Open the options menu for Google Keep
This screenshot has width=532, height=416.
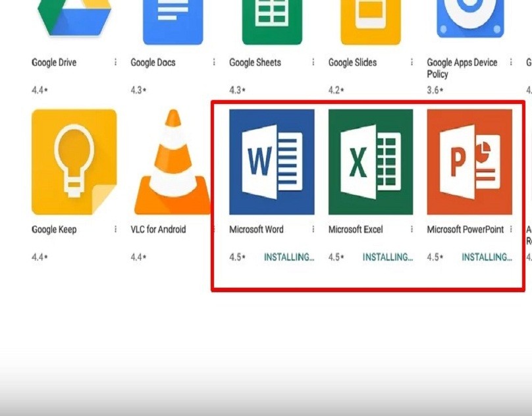[116, 229]
